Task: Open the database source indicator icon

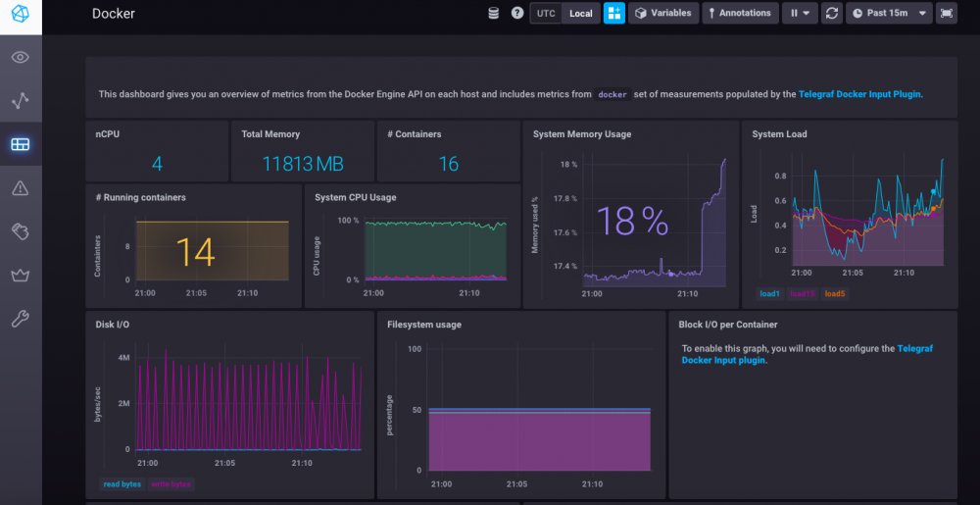Action: point(494,14)
